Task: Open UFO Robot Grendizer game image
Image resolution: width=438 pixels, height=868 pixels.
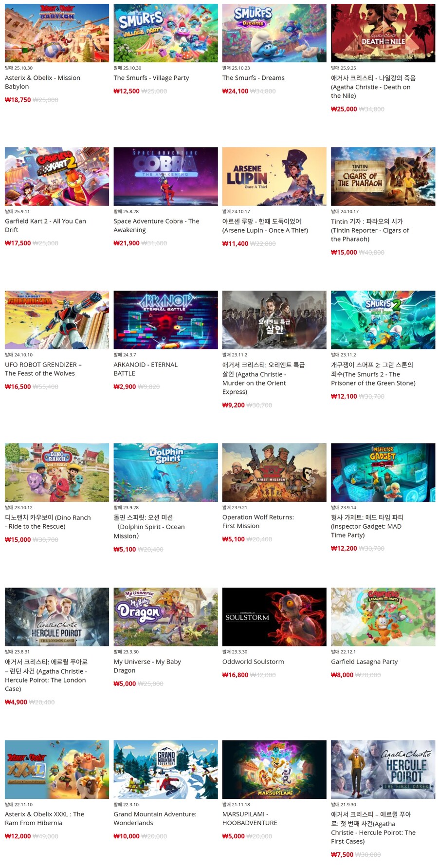Action: click(57, 320)
